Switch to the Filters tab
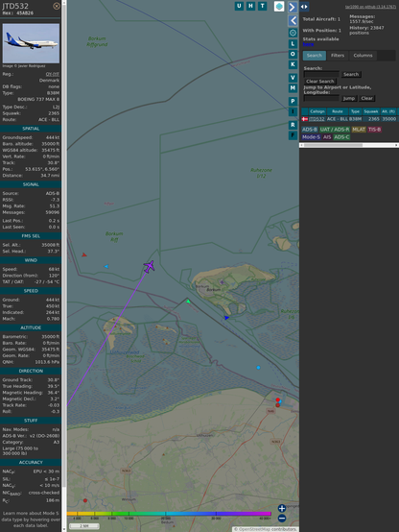Viewport: 399px width, 532px height. (x=338, y=56)
